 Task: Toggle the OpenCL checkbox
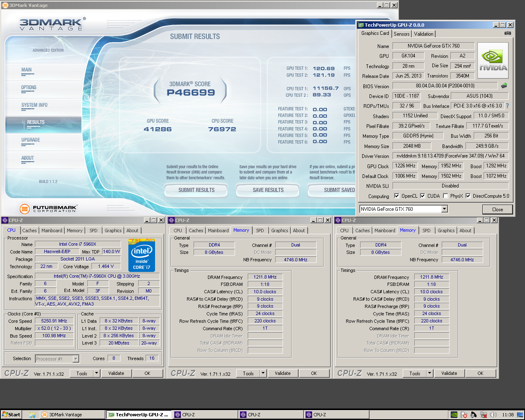click(x=397, y=196)
